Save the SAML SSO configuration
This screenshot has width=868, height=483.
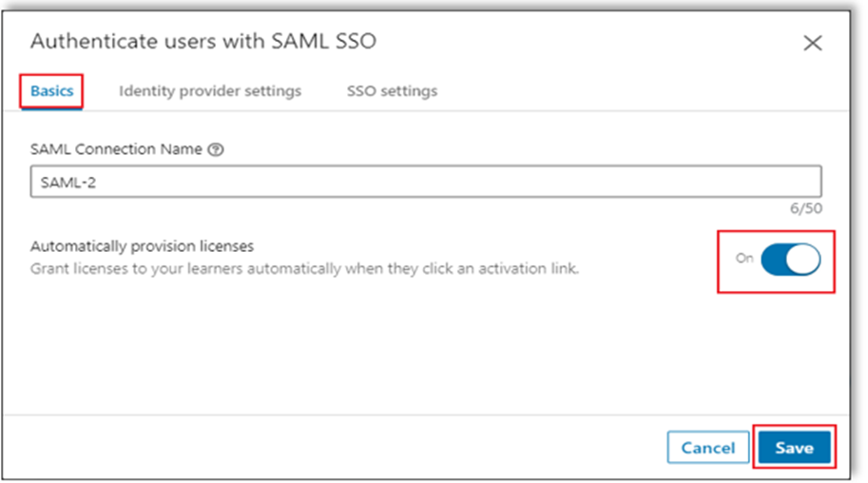pos(795,447)
